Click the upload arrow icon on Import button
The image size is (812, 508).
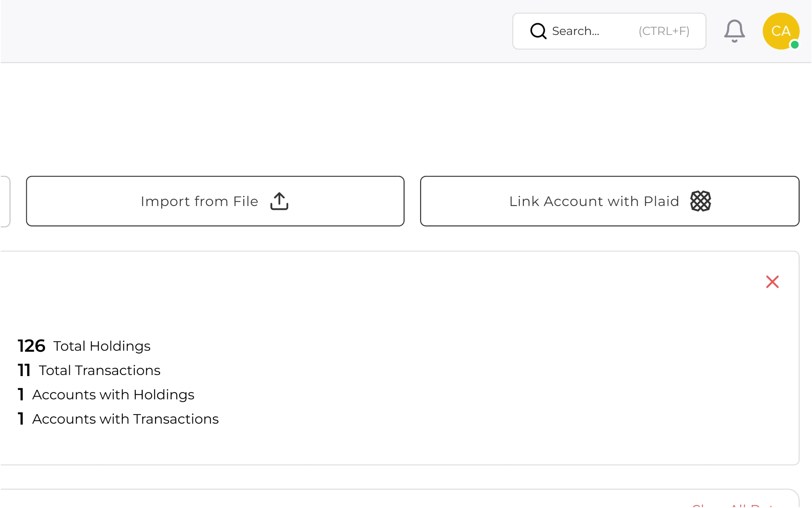pyautogui.click(x=279, y=201)
